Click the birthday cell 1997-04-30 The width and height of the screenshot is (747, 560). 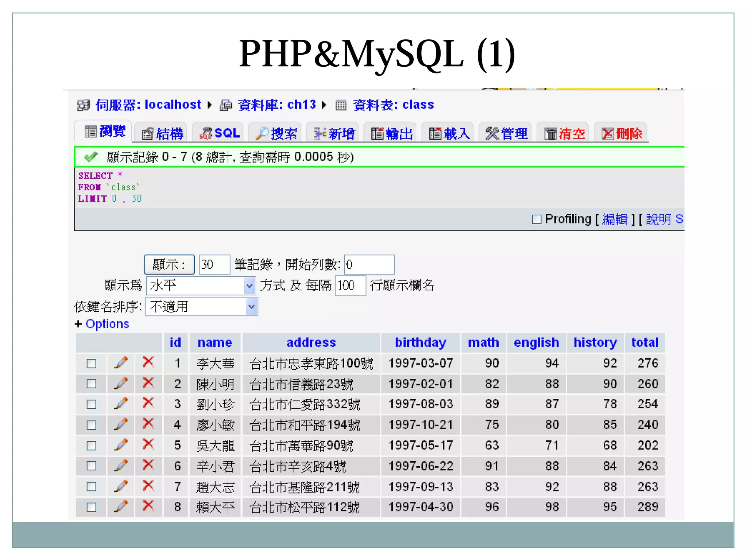pos(421,507)
